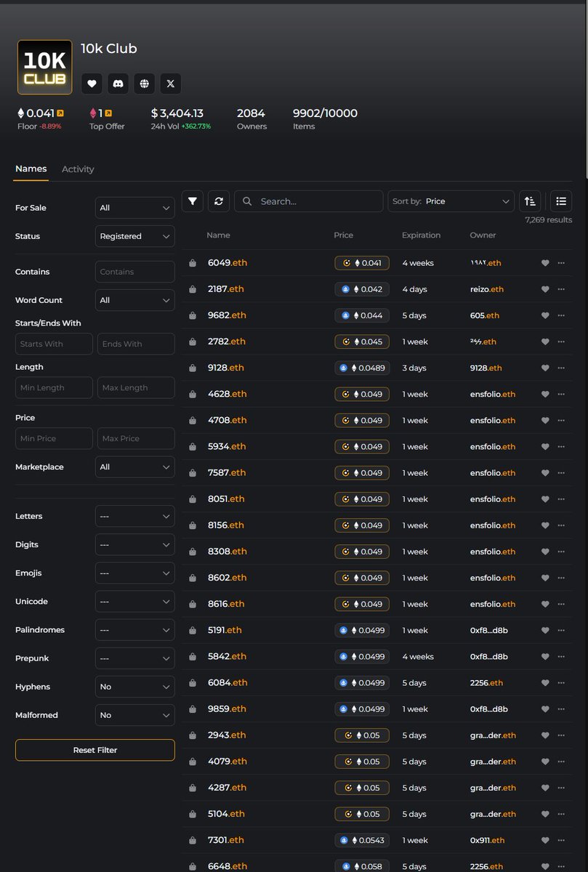The image size is (588, 872).
Task: Favorite the 10k Club collection with heart icon
Action: [x=92, y=84]
